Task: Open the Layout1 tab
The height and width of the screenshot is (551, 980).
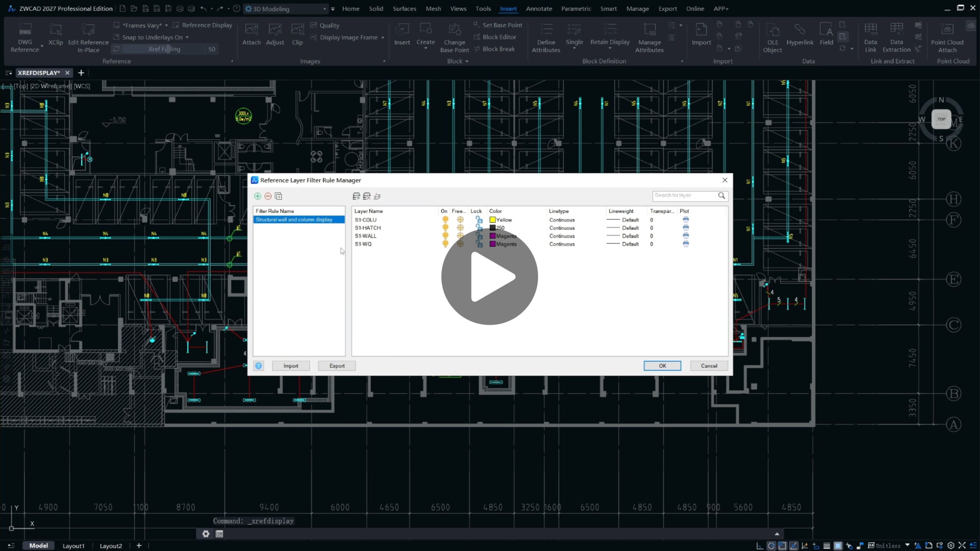Action: pos(73,546)
